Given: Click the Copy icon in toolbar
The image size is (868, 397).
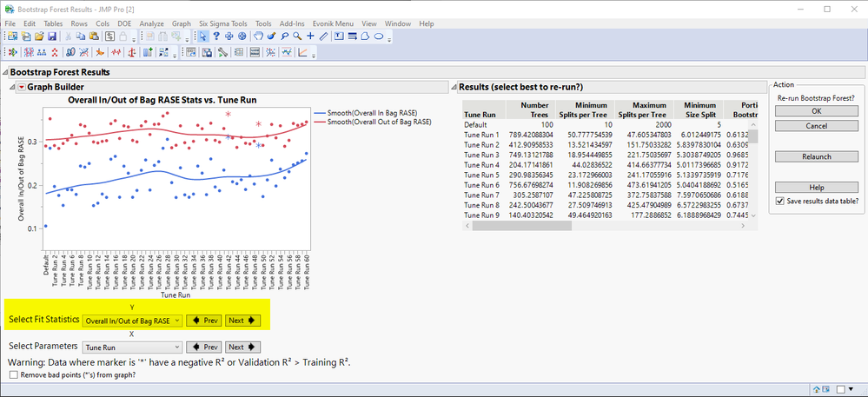Looking at the screenshot, I should [x=81, y=36].
